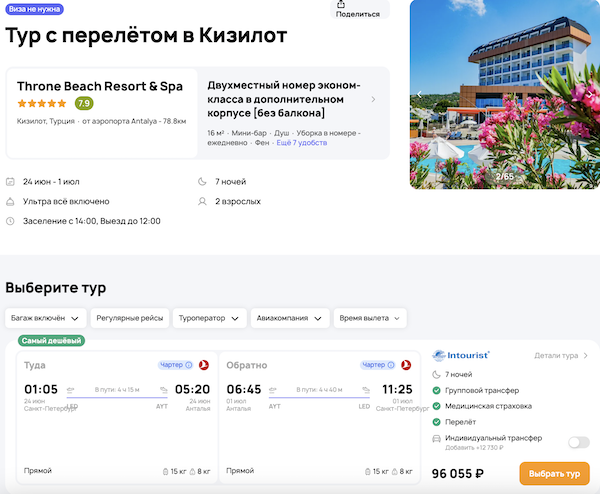The image size is (600, 494).
Task: Click Turkish Airlines logo in Обратно card
Action: click(x=406, y=365)
